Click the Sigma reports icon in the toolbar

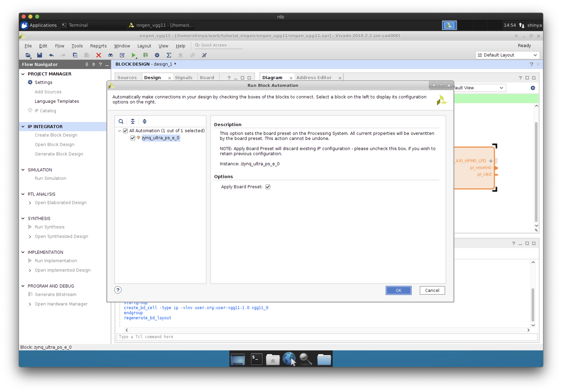click(x=169, y=55)
